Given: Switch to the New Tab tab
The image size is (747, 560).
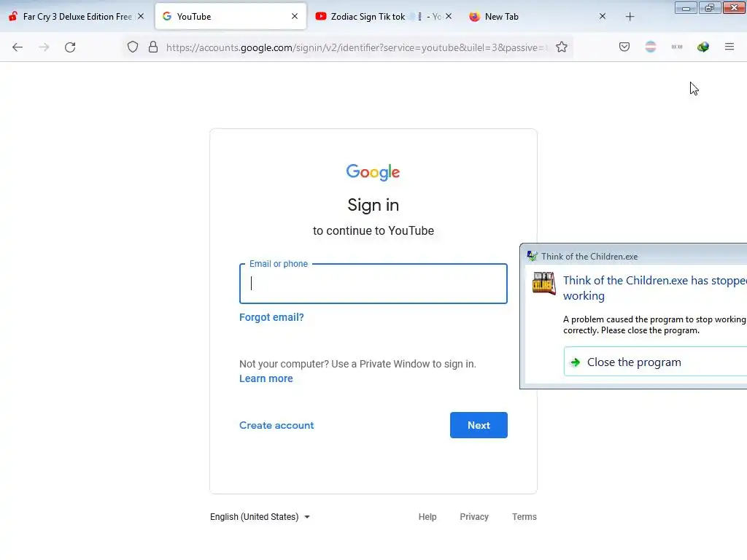Looking at the screenshot, I should tap(538, 17).
